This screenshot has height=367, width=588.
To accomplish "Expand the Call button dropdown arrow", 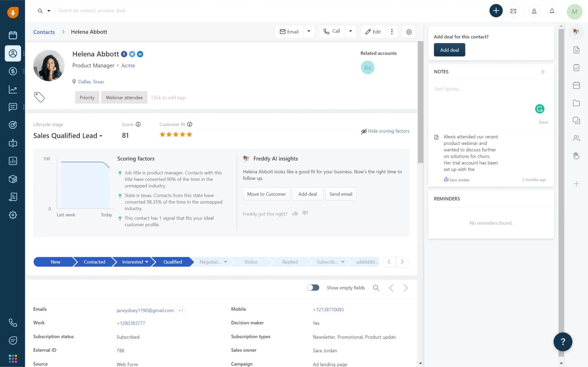I will point(351,31).
